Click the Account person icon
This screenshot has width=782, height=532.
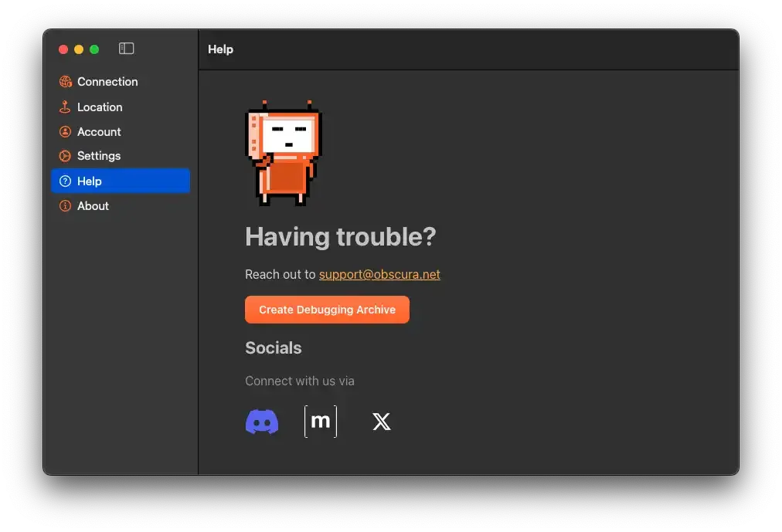66,131
